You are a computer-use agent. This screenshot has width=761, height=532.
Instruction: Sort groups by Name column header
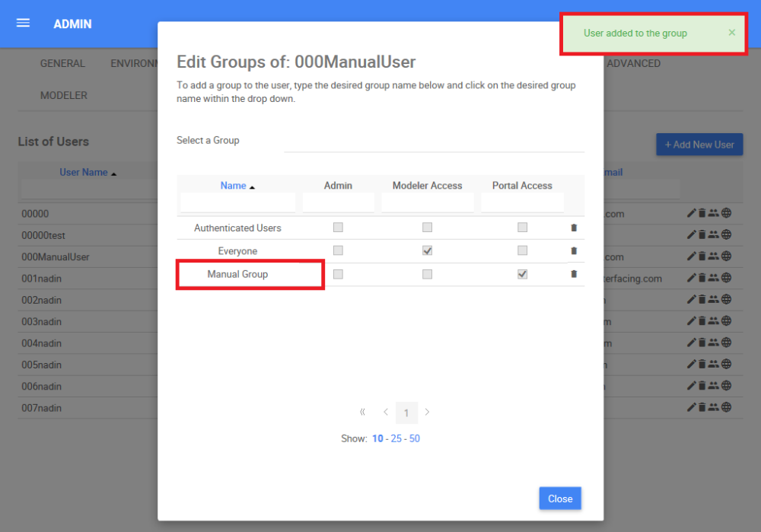(x=234, y=186)
